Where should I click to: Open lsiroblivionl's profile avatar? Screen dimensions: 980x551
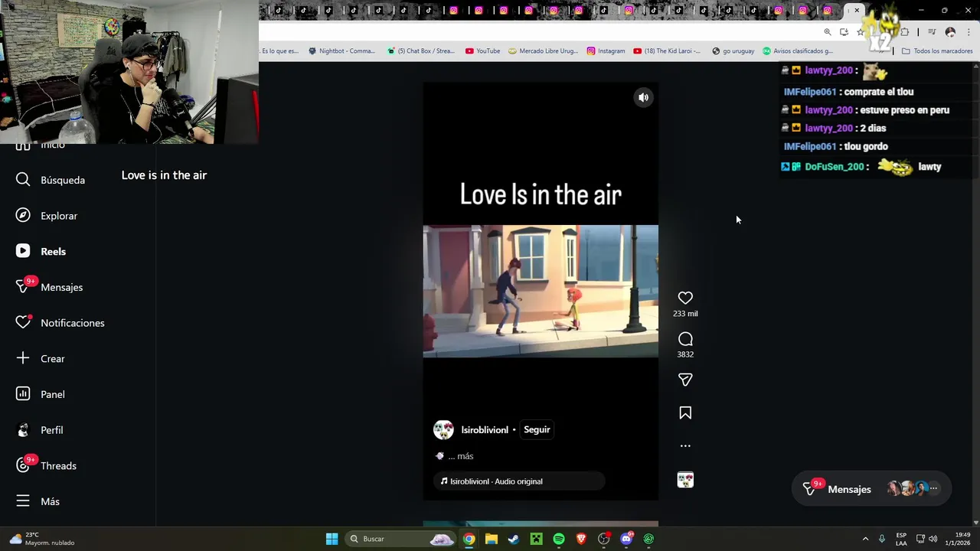pyautogui.click(x=443, y=429)
